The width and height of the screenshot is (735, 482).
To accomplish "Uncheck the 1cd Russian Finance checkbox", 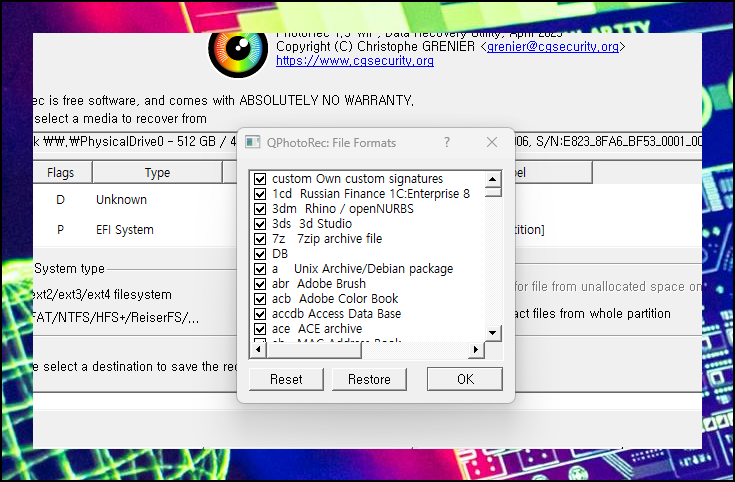I will pos(260,194).
